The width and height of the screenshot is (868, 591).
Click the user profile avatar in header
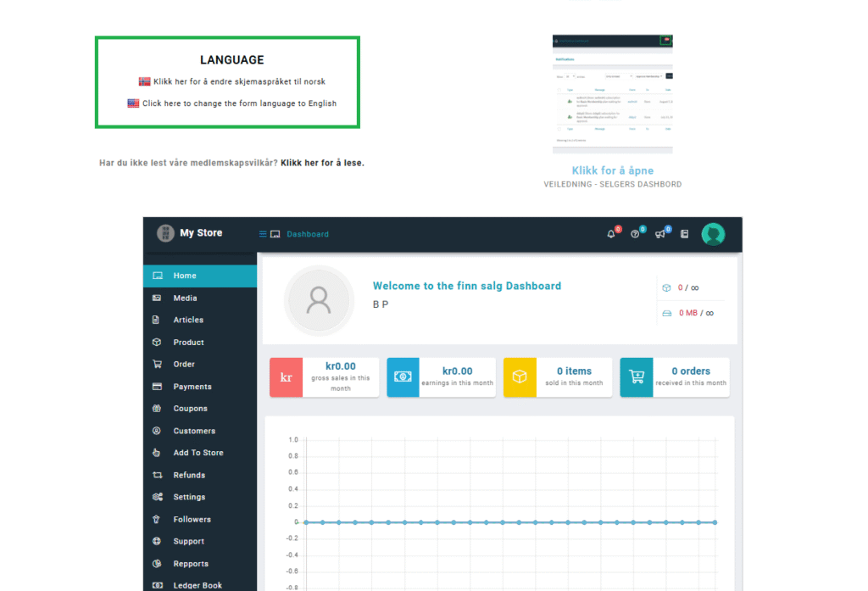point(713,234)
